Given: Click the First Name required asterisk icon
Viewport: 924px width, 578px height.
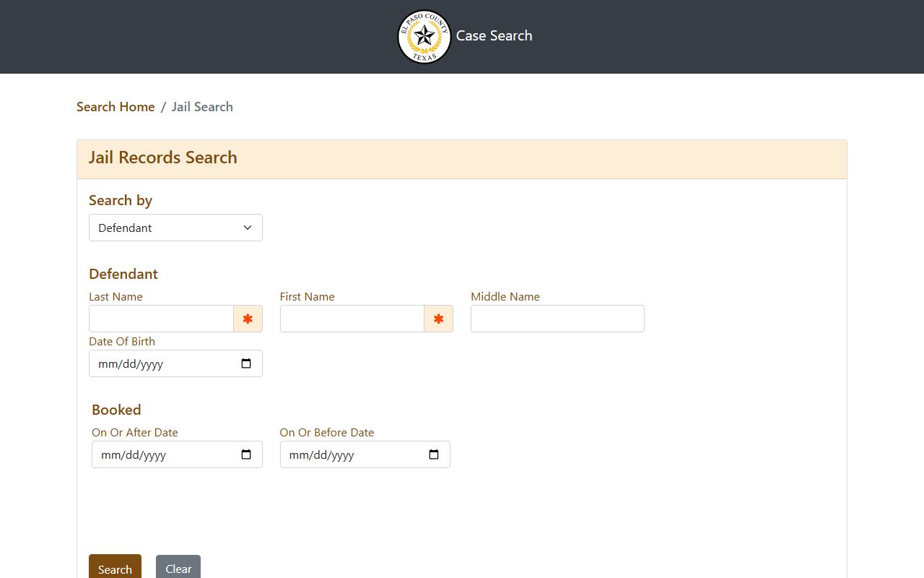Looking at the screenshot, I should 438,319.
